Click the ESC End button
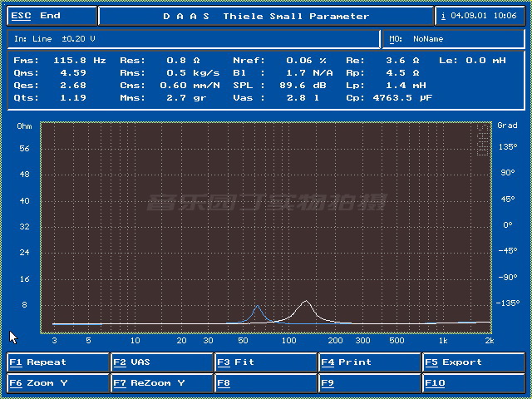The width and height of the screenshot is (532, 399). tap(52, 16)
